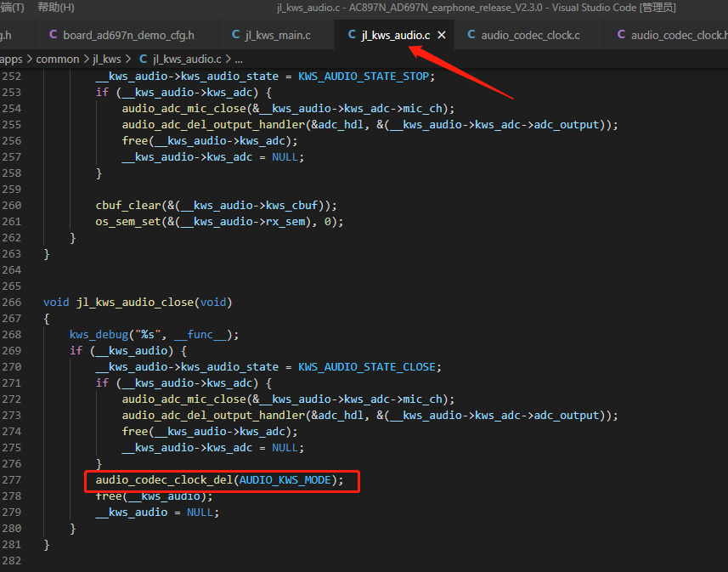Click audio_adc_del_output_handler on line 273
The height and width of the screenshot is (572, 728).
213,416
